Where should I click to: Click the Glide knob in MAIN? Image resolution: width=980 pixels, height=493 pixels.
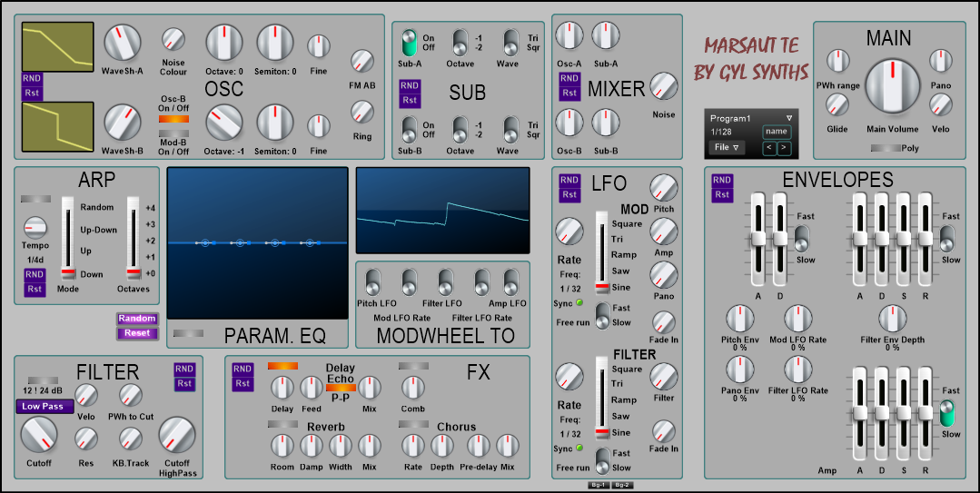837,106
